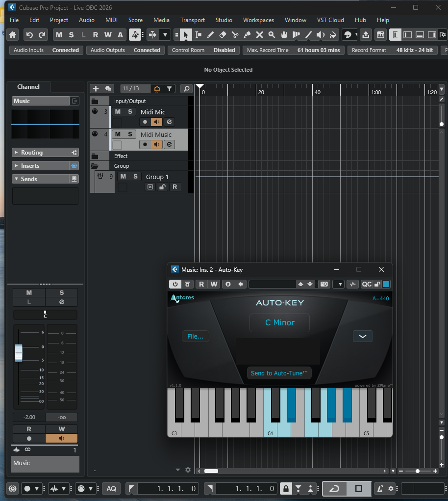Select the Zoom magnifier tool

(x=272, y=35)
